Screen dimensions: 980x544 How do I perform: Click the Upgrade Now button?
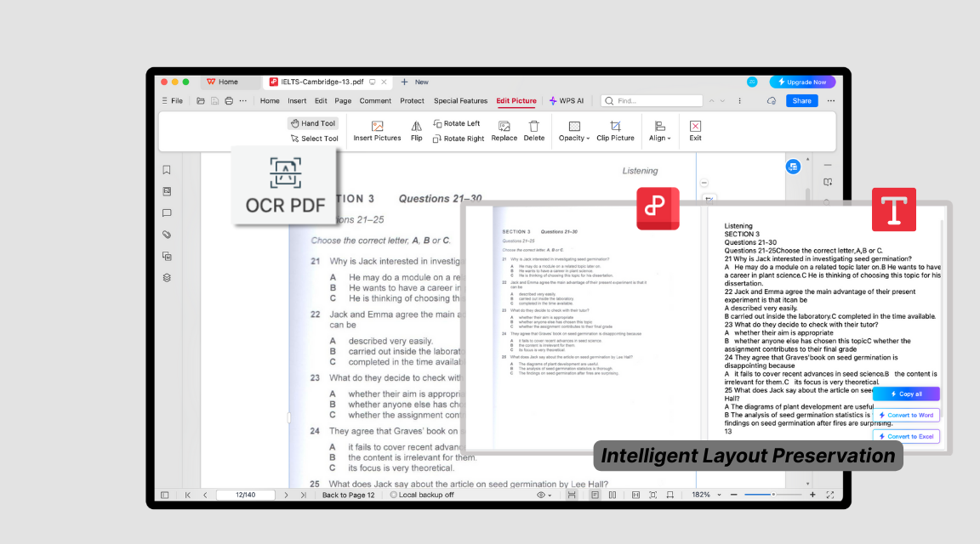802,82
